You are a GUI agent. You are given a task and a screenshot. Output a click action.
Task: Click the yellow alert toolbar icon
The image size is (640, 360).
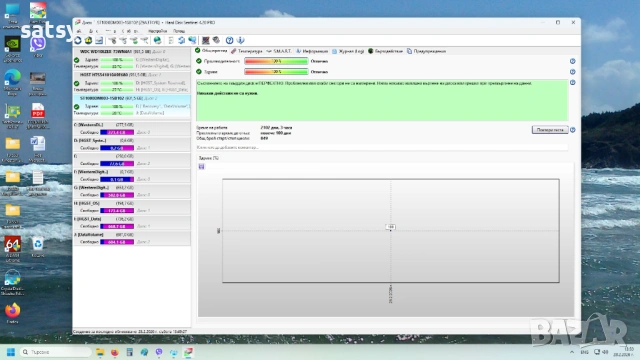click(x=88, y=40)
